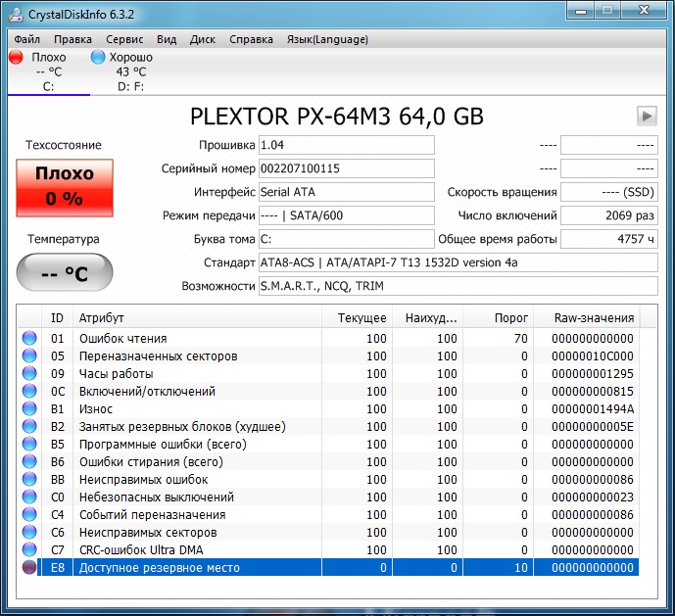Click the Наихуд... column header
675x616 pixels.
(x=428, y=317)
